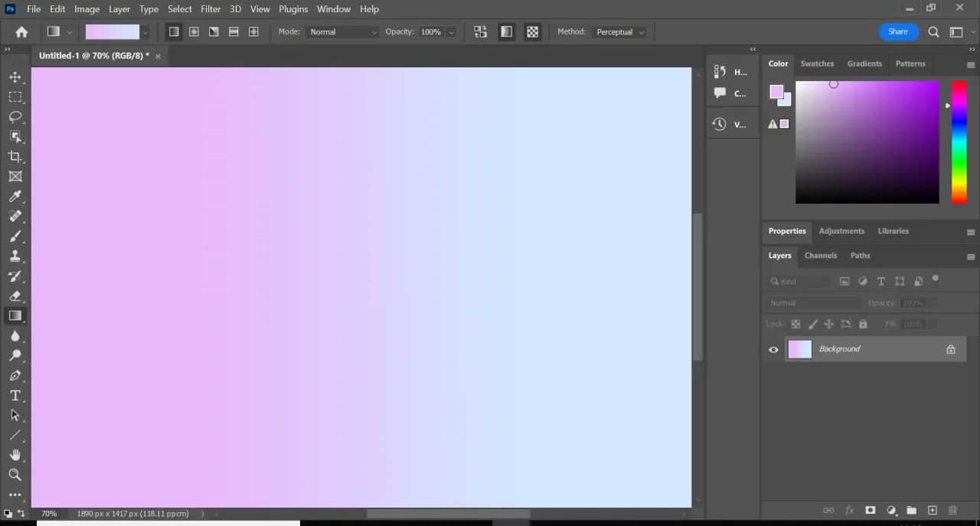The image size is (980, 526).
Task: Click the Share button
Action: pos(897,31)
